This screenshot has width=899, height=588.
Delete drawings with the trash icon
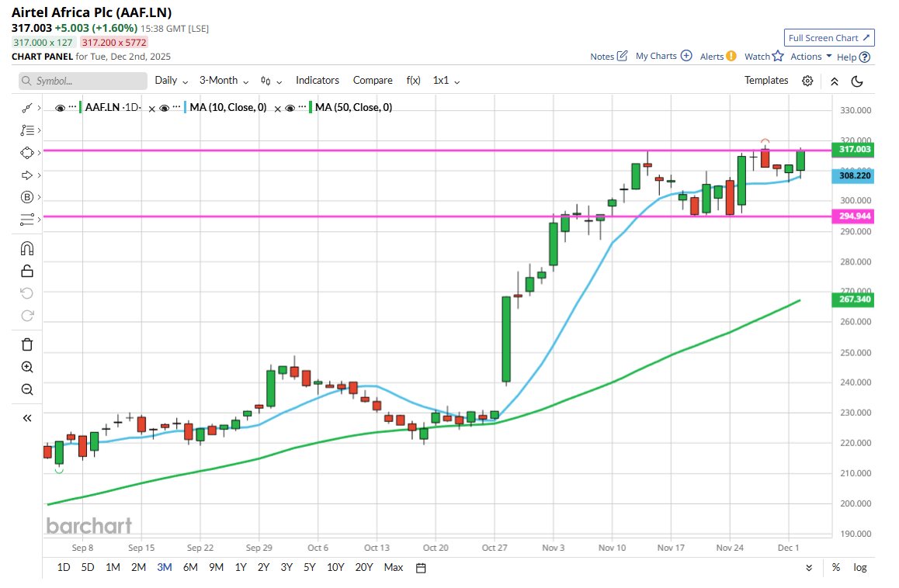27,344
